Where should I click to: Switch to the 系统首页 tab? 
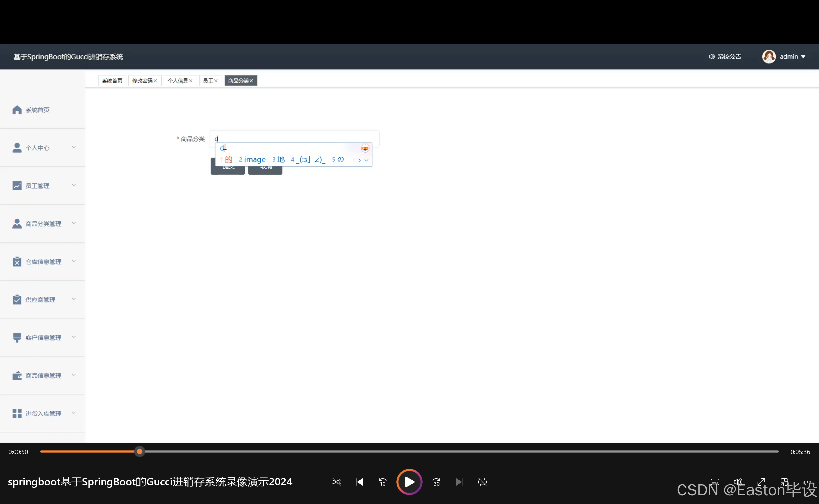[x=112, y=81]
